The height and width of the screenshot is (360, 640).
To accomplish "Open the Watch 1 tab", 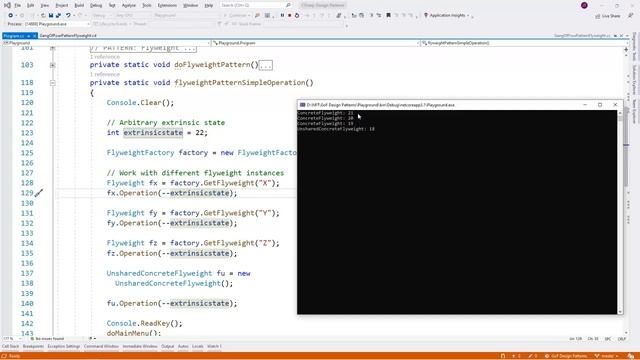I will pyautogui.click(x=214, y=347).
